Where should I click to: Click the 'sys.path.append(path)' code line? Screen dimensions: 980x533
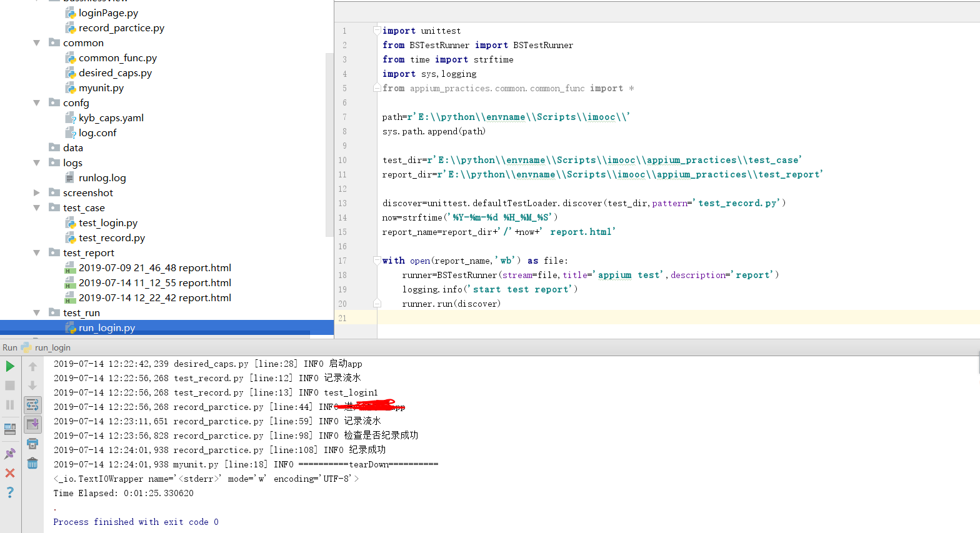click(x=434, y=131)
